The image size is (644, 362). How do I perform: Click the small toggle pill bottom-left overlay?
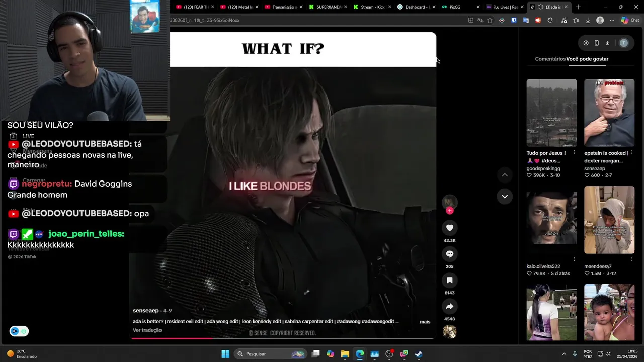(19, 331)
